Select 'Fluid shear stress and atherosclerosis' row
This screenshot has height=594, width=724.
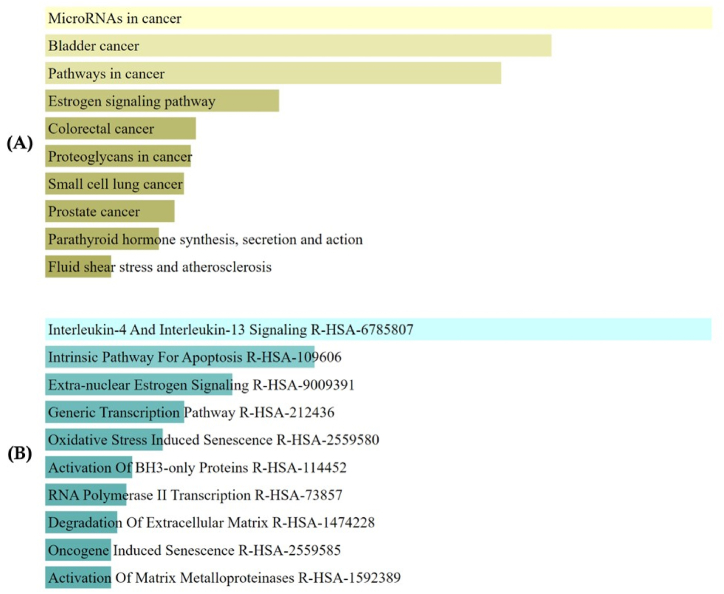tap(160, 267)
